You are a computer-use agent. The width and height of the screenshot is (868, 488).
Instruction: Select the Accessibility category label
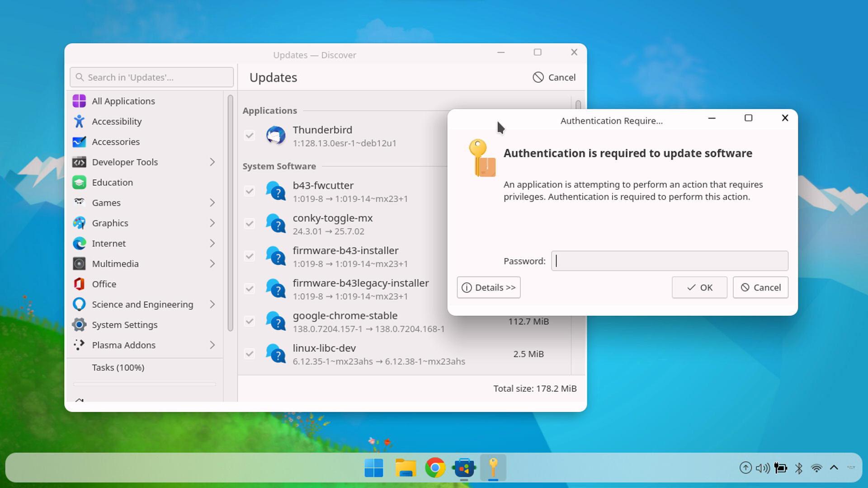[x=117, y=121]
